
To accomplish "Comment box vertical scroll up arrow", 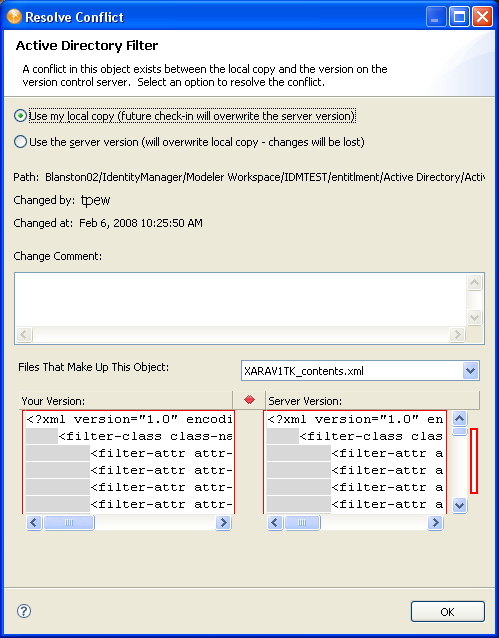I will click(x=475, y=282).
